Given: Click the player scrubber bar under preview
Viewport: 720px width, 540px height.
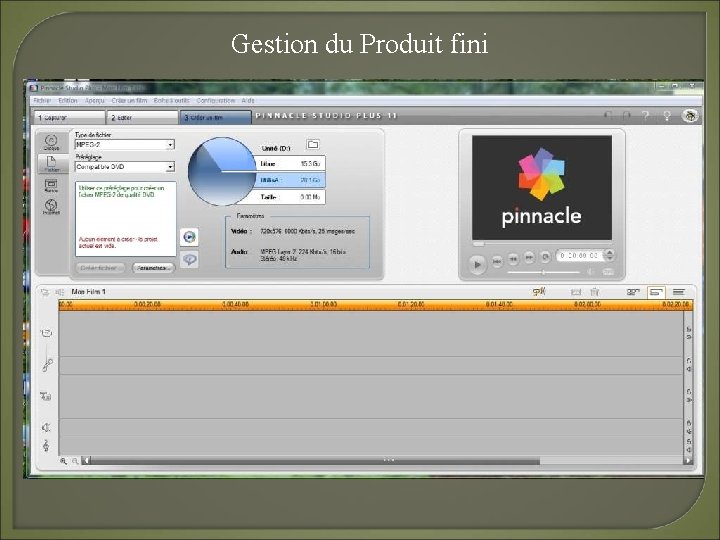Looking at the screenshot, I should pyautogui.click(x=542, y=244).
